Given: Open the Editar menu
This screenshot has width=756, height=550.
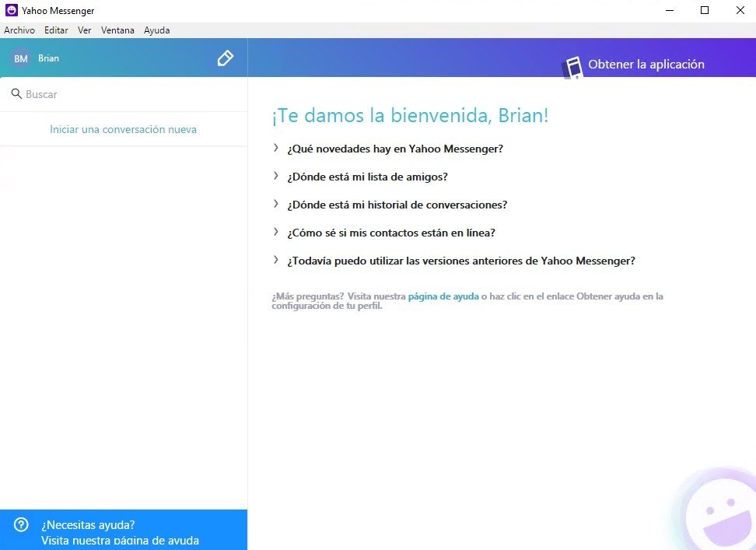Looking at the screenshot, I should (56, 30).
